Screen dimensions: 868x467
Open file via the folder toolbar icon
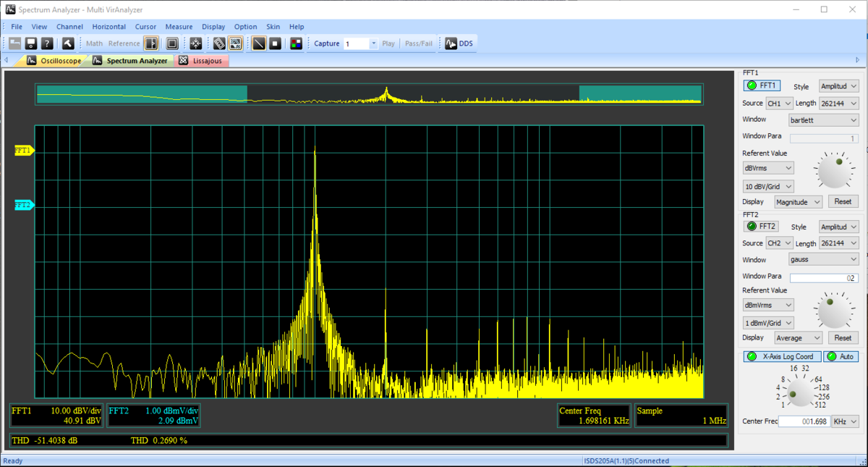pyautogui.click(x=14, y=43)
